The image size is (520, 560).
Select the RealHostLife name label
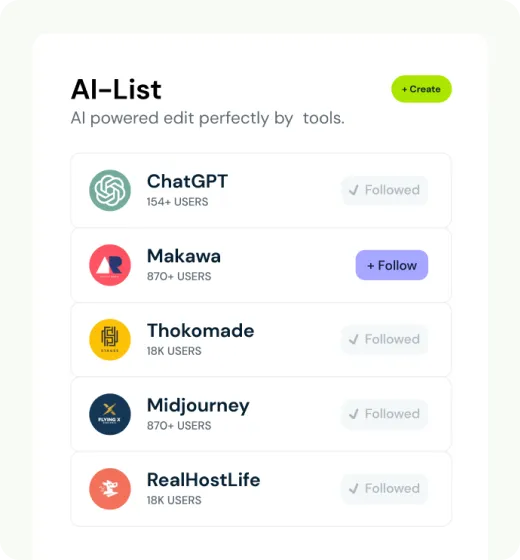[x=204, y=480]
